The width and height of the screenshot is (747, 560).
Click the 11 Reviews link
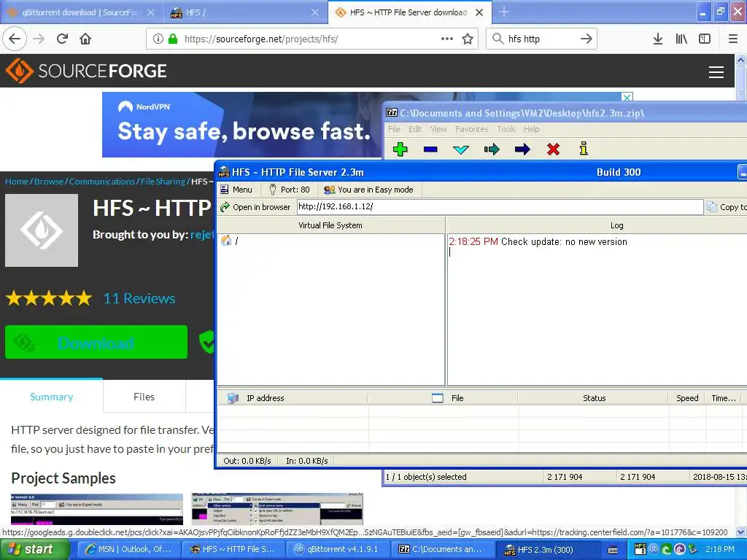139,298
